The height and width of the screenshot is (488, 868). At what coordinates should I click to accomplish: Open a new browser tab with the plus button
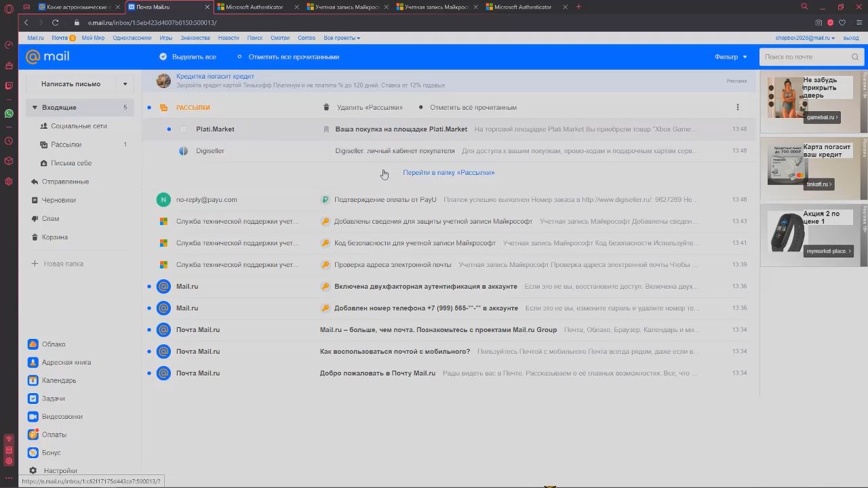point(578,7)
